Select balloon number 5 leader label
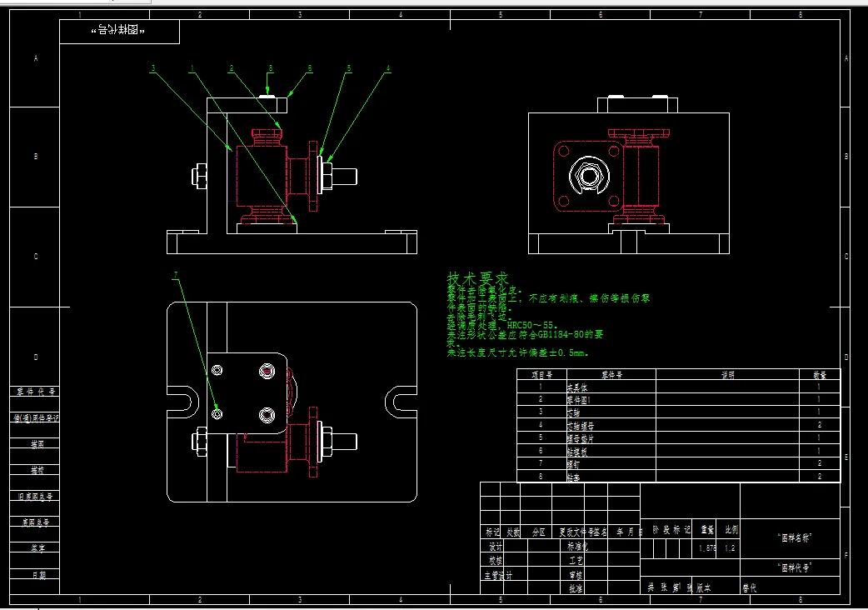 coord(349,68)
